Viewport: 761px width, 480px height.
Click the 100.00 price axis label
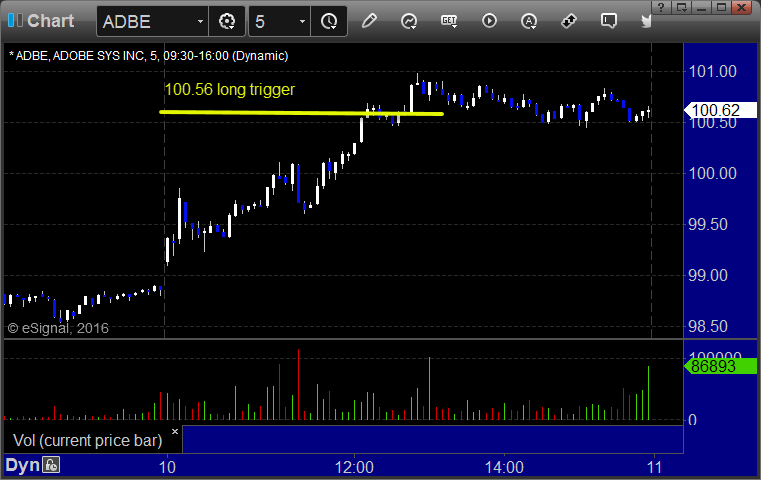coord(712,173)
